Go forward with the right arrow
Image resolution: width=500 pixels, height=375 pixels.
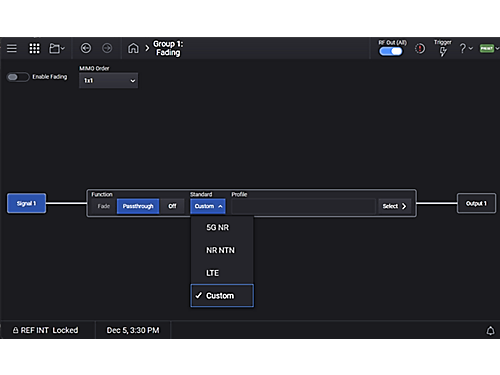[x=107, y=48]
